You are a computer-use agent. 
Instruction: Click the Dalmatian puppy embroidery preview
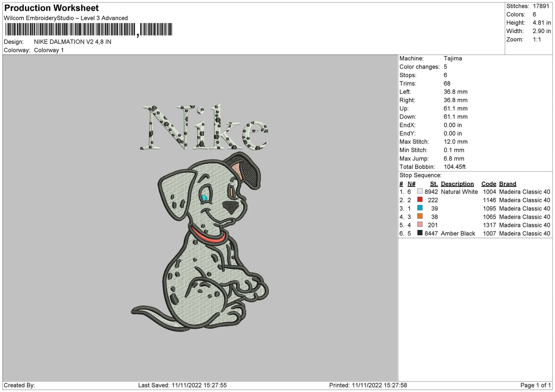(x=200, y=241)
